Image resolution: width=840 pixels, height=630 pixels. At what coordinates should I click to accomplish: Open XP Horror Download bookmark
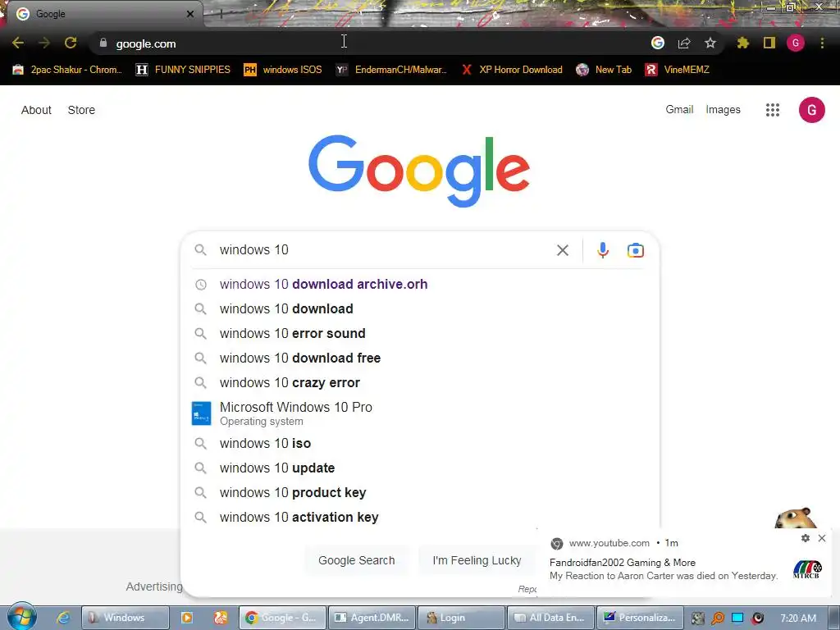click(x=512, y=70)
